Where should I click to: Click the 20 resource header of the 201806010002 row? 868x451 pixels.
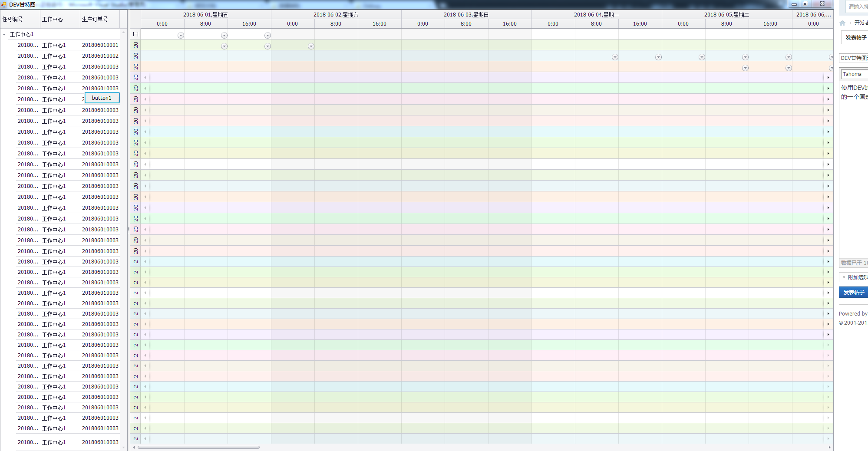coord(135,56)
